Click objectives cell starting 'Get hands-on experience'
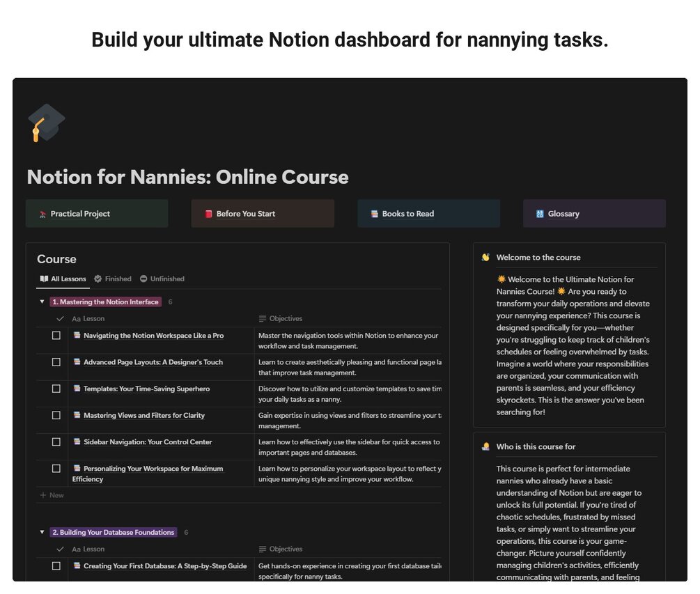 tap(348, 571)
